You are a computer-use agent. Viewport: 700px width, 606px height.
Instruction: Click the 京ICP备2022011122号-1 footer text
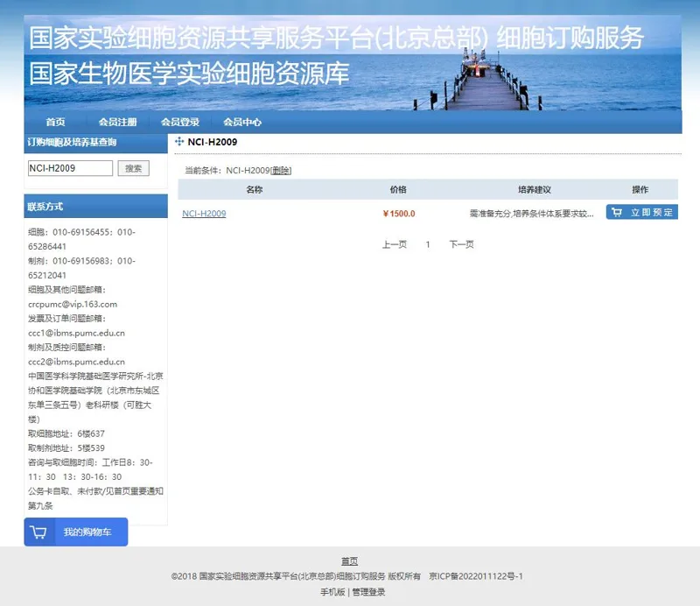coord(476,576)
